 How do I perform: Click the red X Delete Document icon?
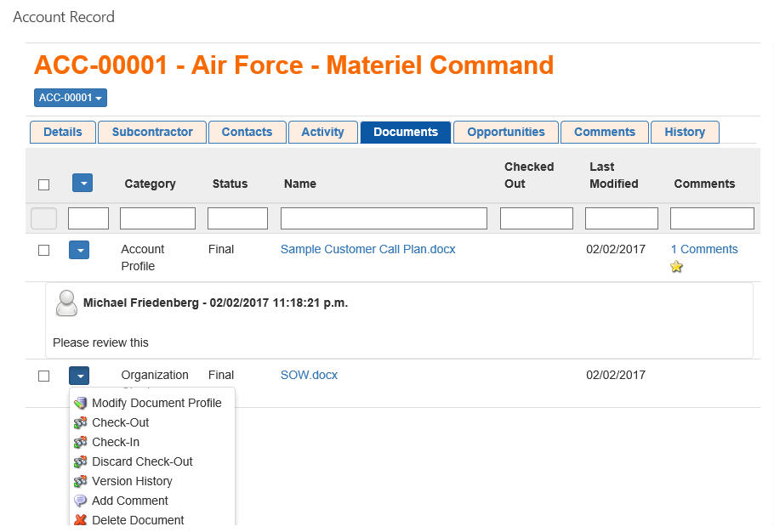tap(81, 520)
